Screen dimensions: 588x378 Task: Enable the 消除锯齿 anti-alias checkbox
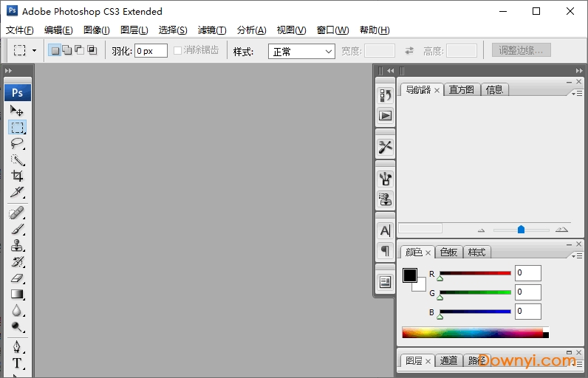[x=177, y=51]
